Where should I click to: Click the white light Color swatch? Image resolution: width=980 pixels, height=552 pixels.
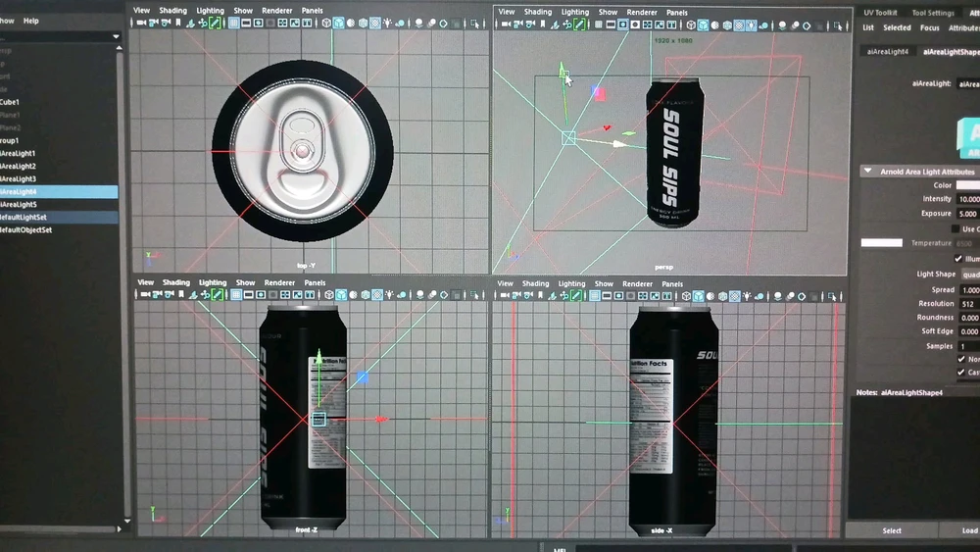[967, 185]
